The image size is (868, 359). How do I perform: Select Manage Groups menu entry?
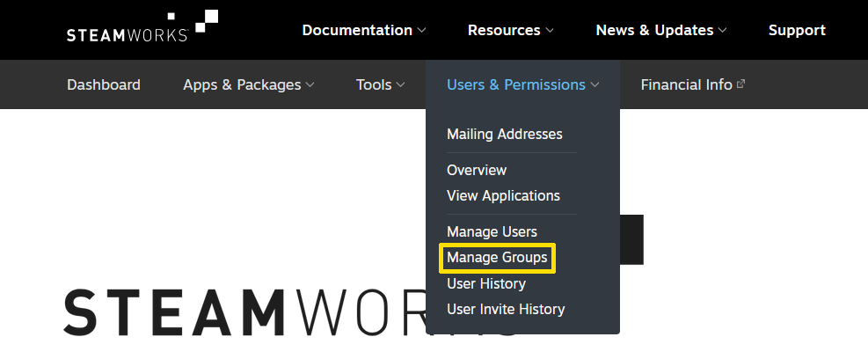[x=497, y=258]
